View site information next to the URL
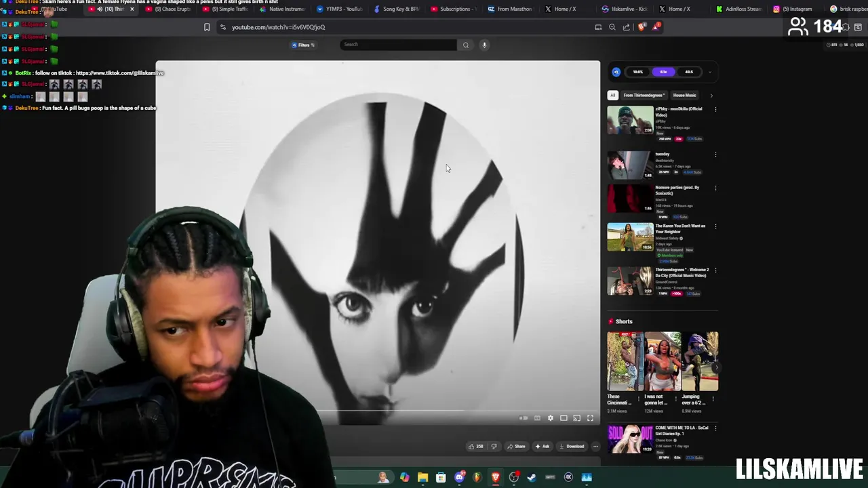 [x=223, y=27]
